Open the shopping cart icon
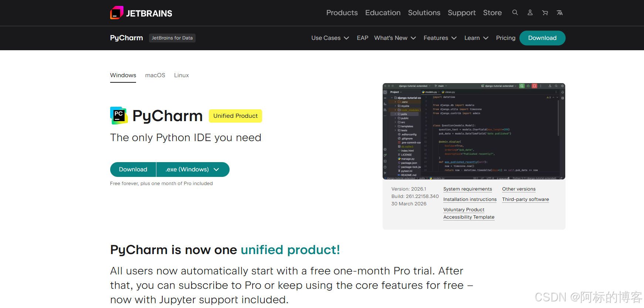 pos(545,13)
